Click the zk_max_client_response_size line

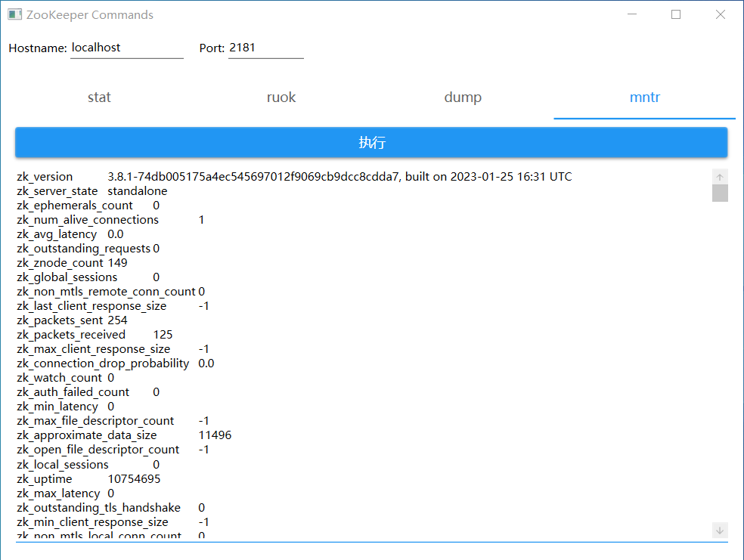pos(113,349)
